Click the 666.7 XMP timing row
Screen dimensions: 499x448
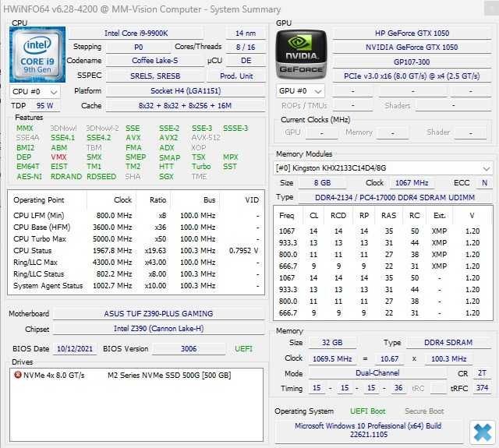tap(383, 266)
